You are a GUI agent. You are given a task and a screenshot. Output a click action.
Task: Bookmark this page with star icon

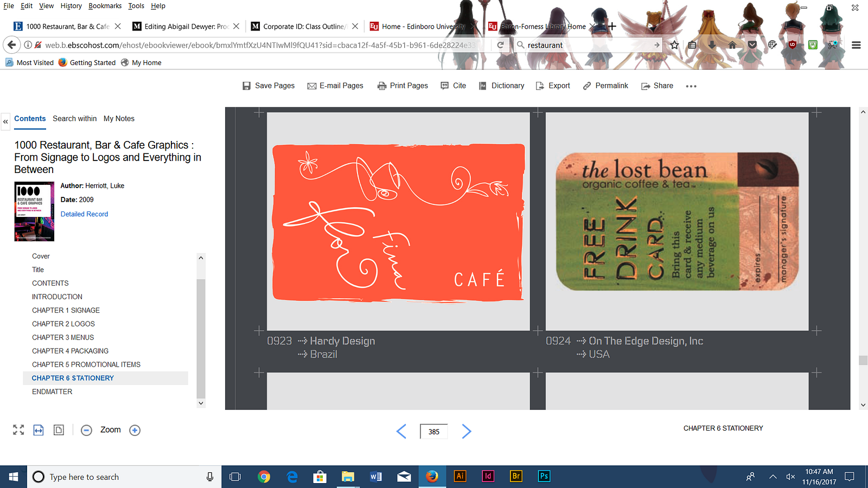pyautogui.click(x=674, y=45)
